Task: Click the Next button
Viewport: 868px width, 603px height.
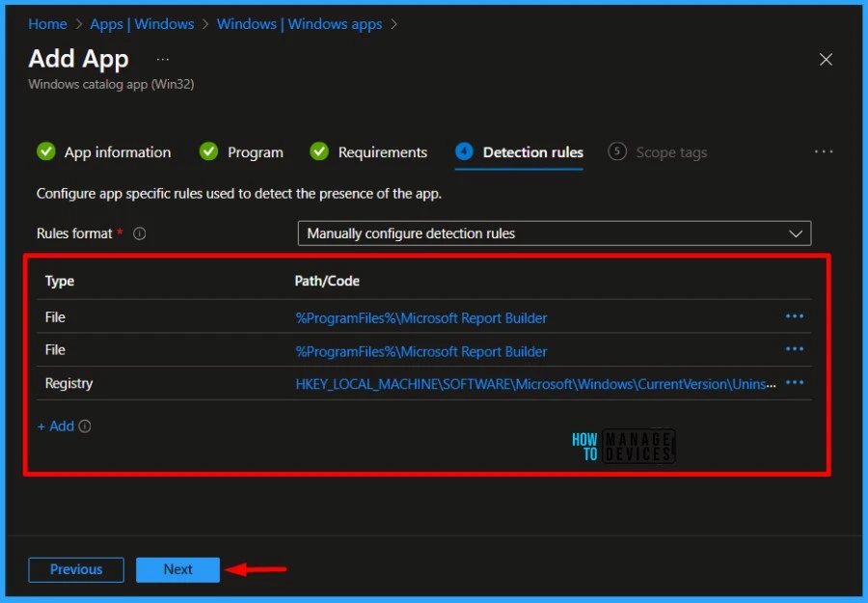Action: 177,570
